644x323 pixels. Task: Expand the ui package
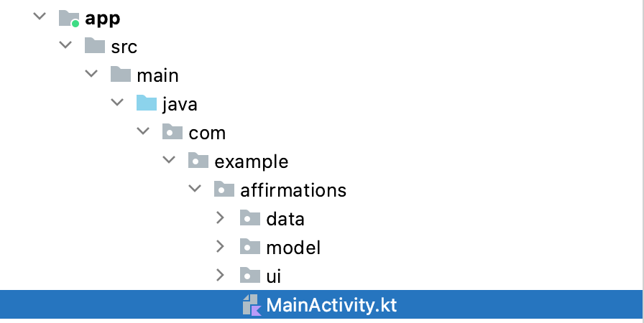(x=220, y=276)
